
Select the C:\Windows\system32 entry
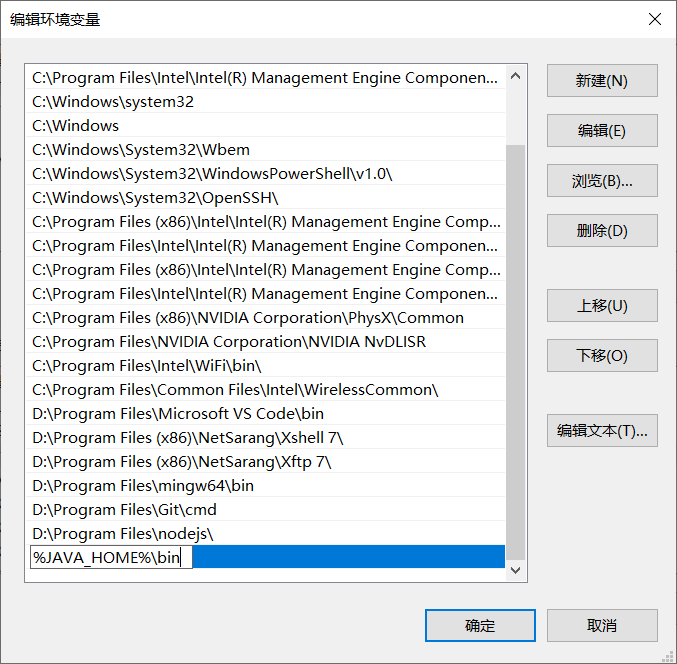(x=113, y=102)
